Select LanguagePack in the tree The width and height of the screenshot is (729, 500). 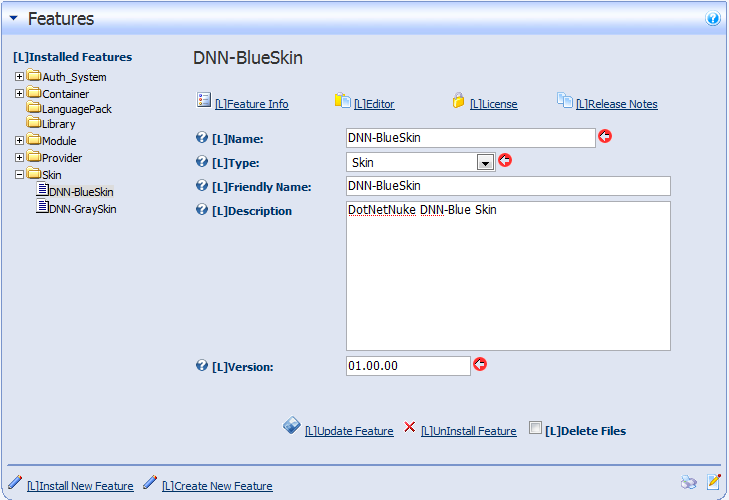tap(77, 109)
